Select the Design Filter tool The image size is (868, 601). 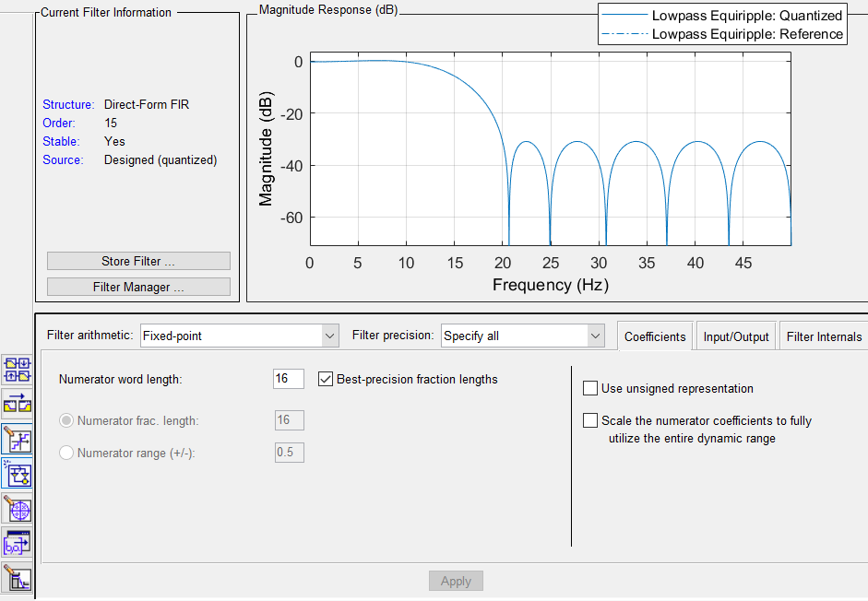pos(17,578)
